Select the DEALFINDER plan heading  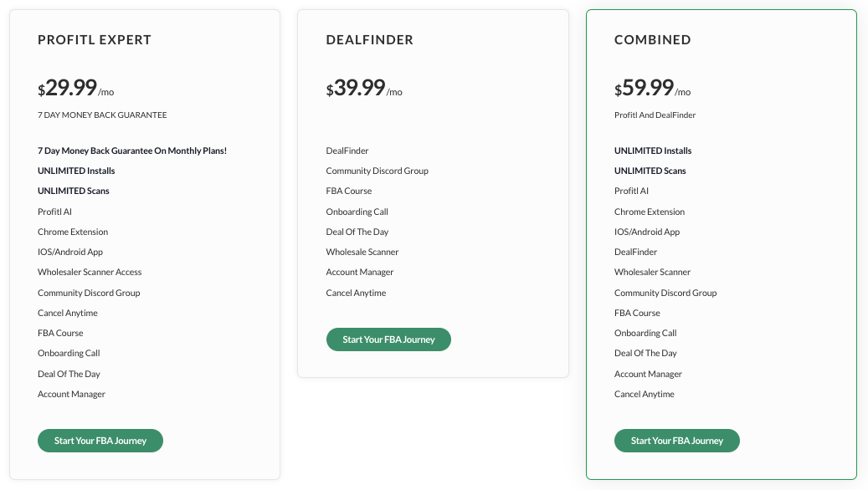369,39
